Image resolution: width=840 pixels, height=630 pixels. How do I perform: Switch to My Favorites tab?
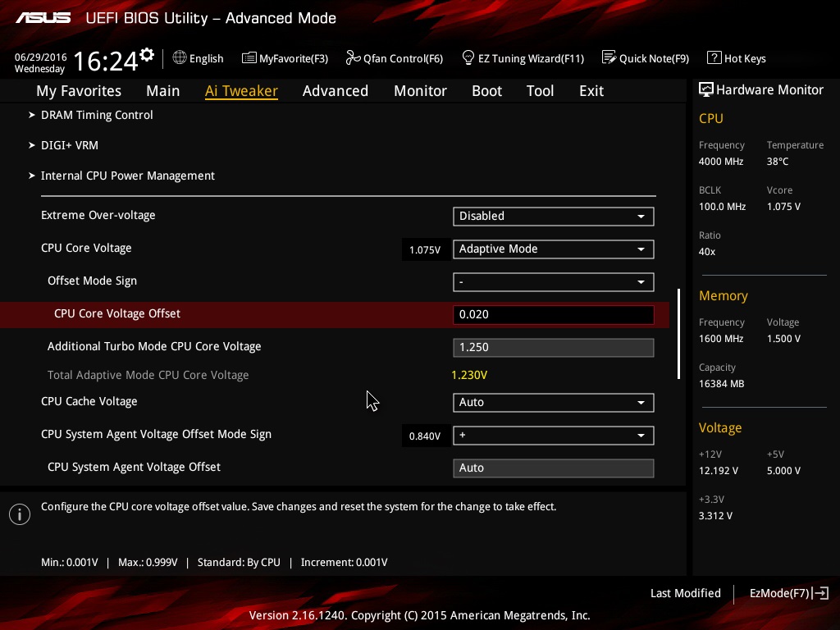(x=79, y=91)
